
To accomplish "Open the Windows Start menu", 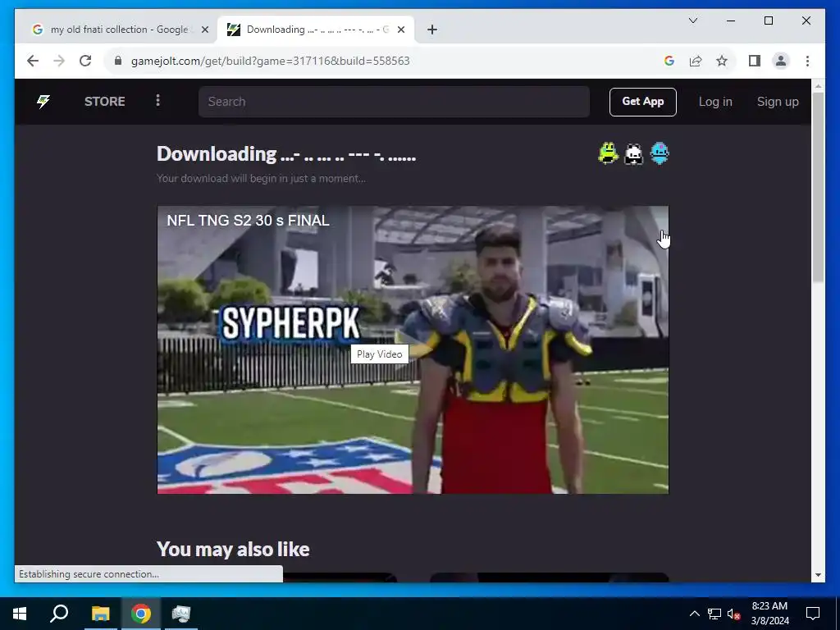I will 20,614.
